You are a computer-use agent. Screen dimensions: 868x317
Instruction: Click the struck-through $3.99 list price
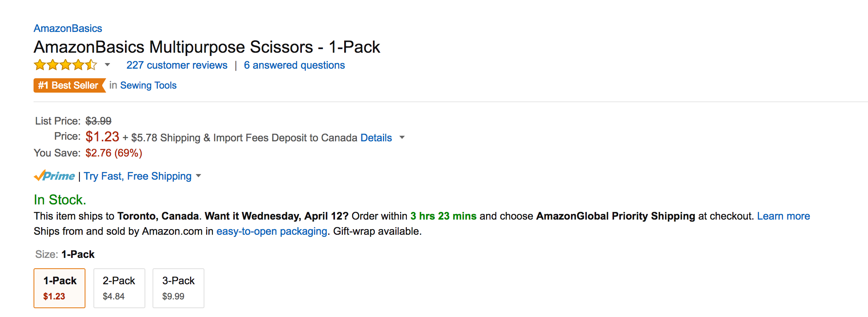[x=98, y=121]
